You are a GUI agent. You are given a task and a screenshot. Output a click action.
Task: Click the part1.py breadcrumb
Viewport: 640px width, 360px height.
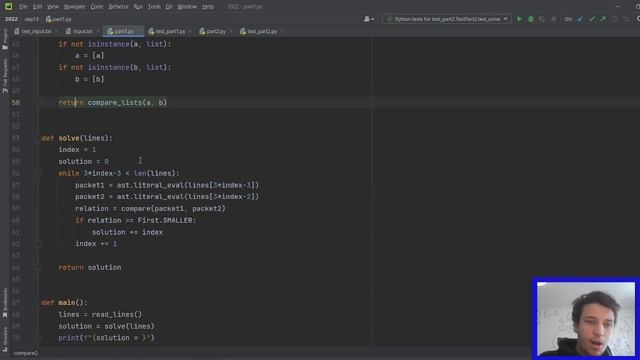click(x=59, y=19)
